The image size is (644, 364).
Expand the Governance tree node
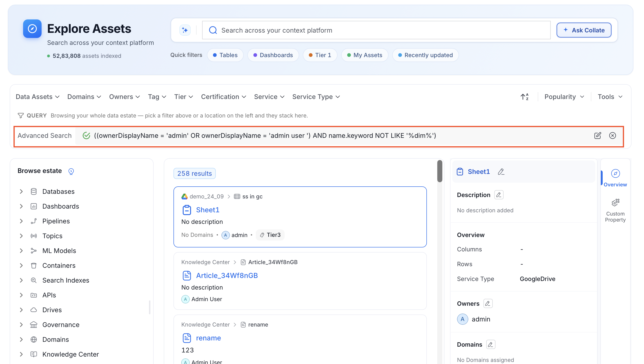point(21,325)
